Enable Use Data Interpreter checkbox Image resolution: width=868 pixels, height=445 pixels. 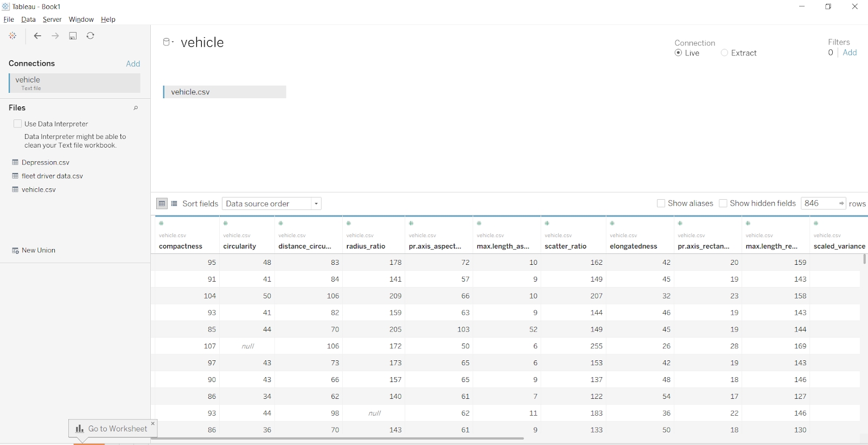click(x=17, y=124)
